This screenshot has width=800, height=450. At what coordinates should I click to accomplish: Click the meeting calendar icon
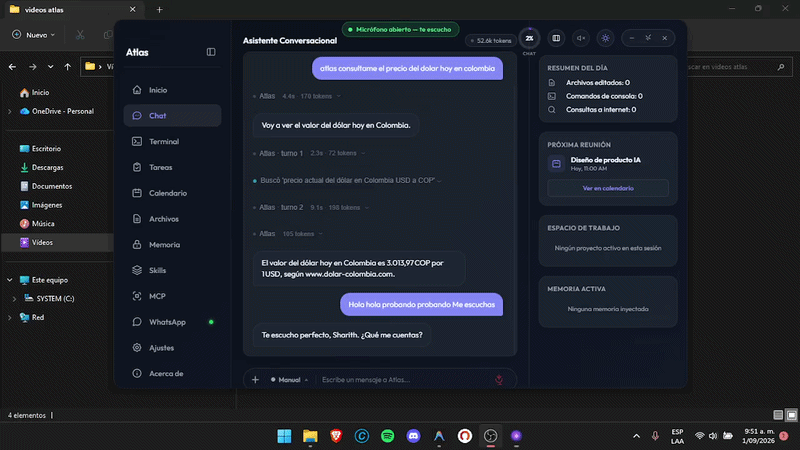[556, 164]
